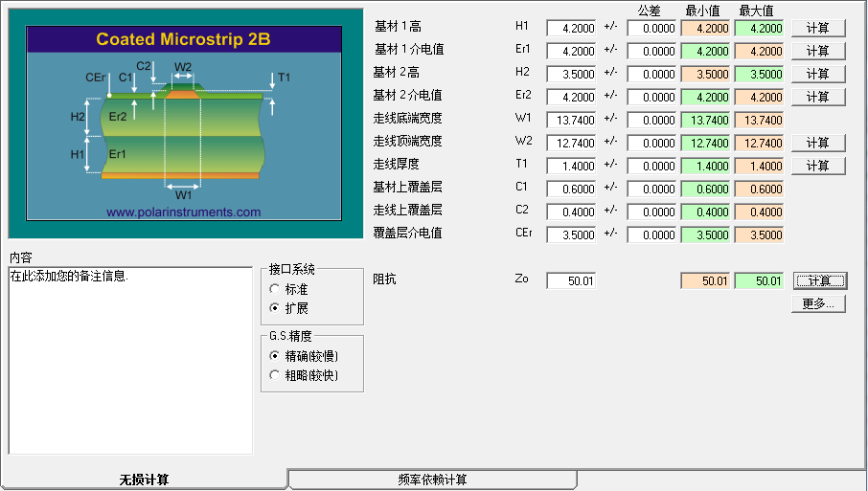868x491 pixels.
Task: Click 计算 button for H2 基材2高
Action: [818, 74]
